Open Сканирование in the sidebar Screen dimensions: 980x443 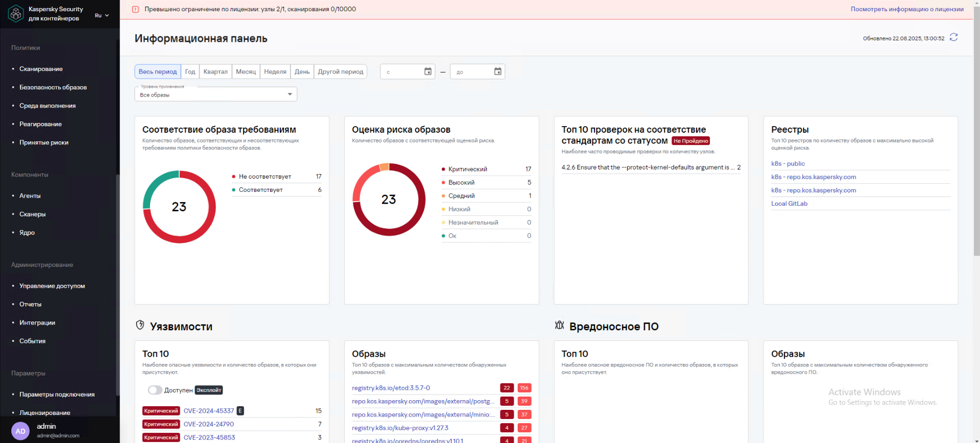(41, 69)
